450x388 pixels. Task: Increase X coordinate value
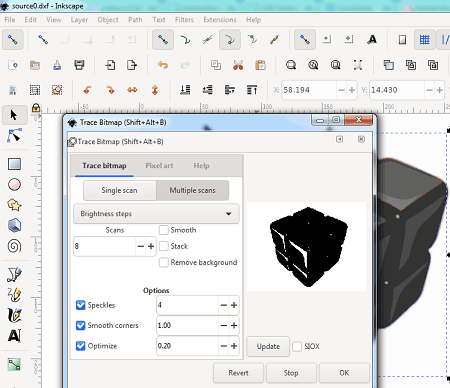coord(352,90)
